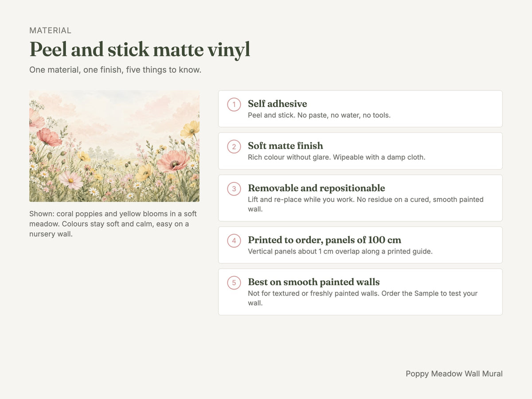The image size is (532, 399).
Task: Select the Soft matte finish heading
Action: coord(286,146)
